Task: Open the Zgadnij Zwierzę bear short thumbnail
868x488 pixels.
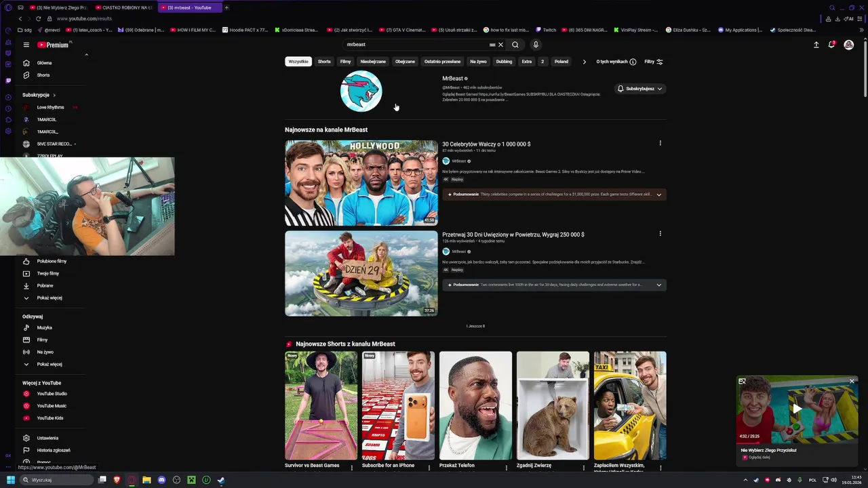Action: (x=553, y=405)
